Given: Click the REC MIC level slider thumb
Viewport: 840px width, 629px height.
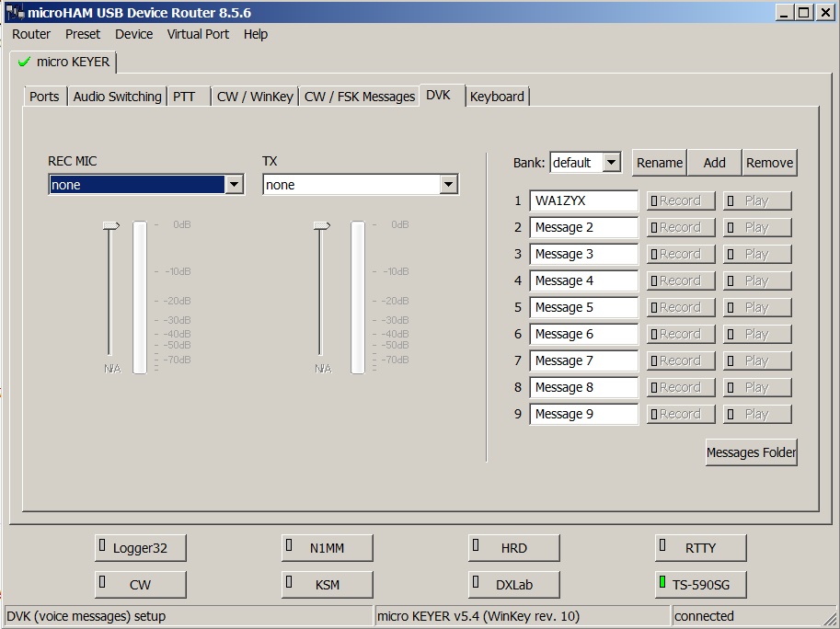Looking at the screenshot, I should coord(111,226).
